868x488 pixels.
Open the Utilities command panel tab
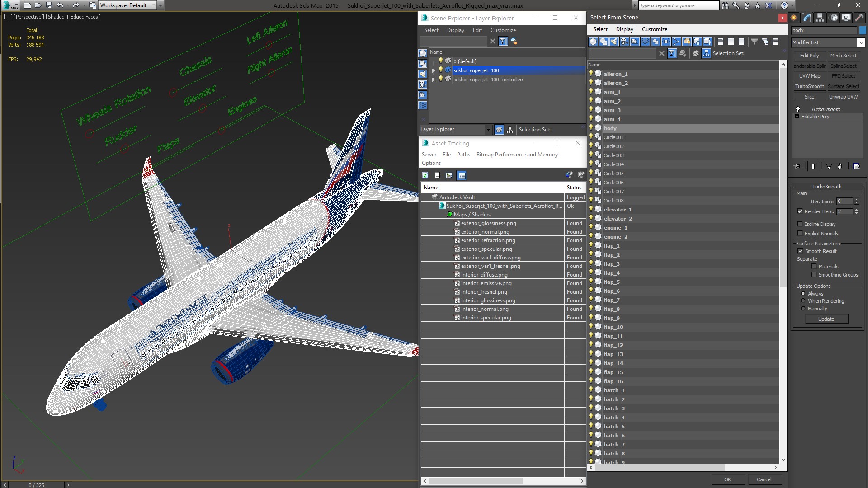pyautogui.click(x=859, y=18)
